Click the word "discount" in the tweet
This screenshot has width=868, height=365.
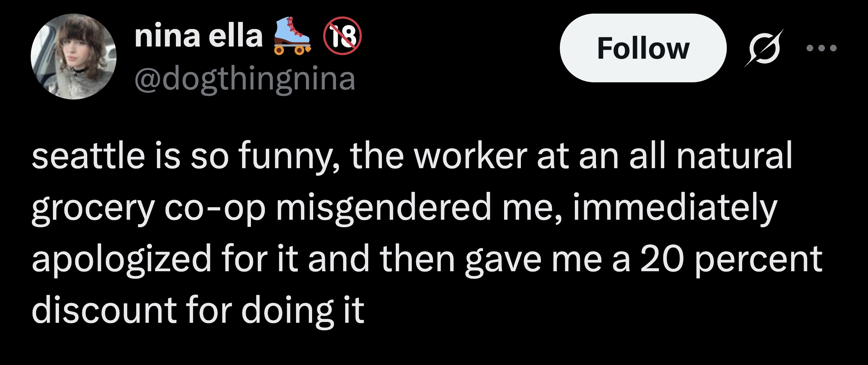104,310
